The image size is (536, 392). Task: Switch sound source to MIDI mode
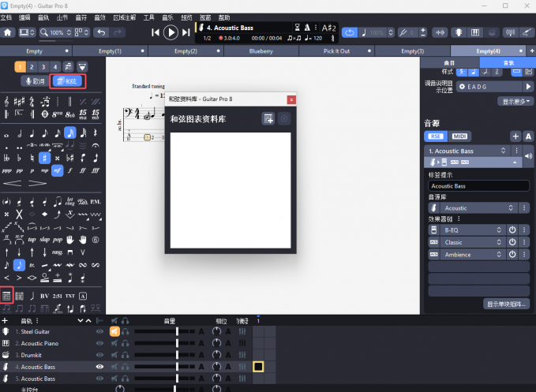click(x=460, y=136)
